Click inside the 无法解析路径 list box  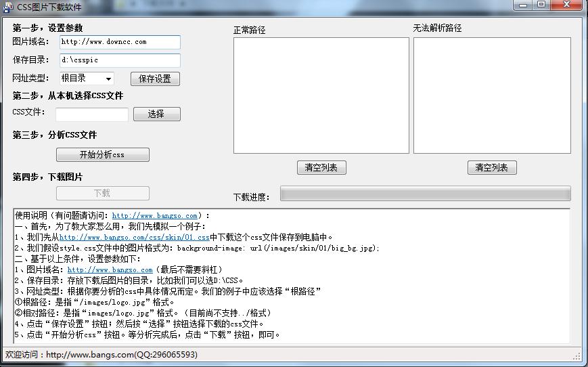(492, 95)
